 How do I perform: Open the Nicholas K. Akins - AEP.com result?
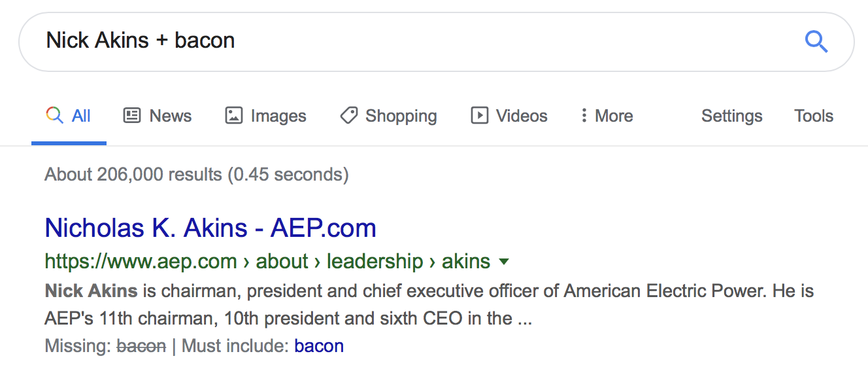click(210, 228)
